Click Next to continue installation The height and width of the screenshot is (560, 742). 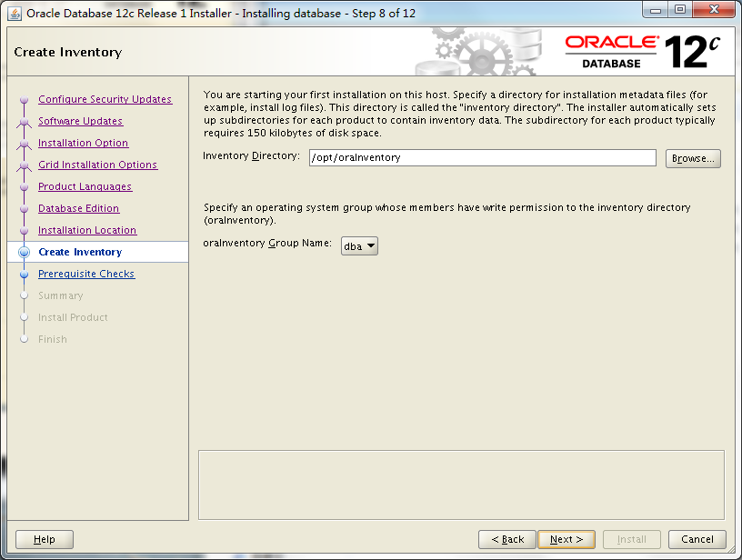[566, 538]
